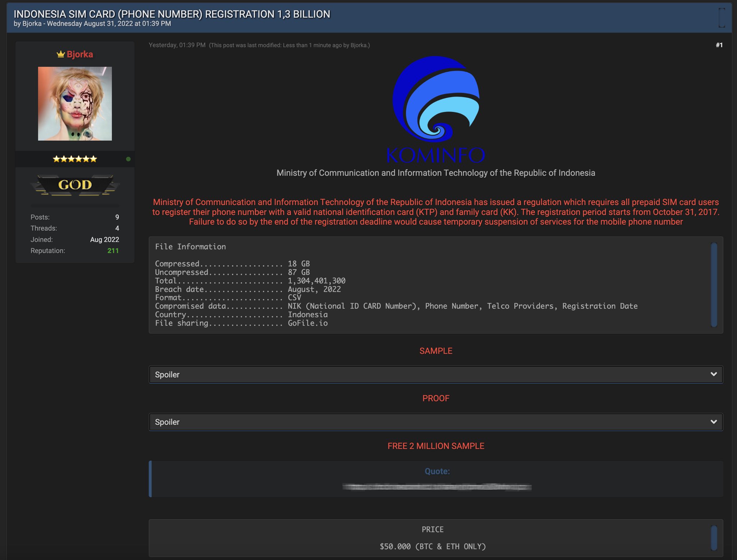Click the GOD rank badge
737x560 pixels.
tap(75, 185)
